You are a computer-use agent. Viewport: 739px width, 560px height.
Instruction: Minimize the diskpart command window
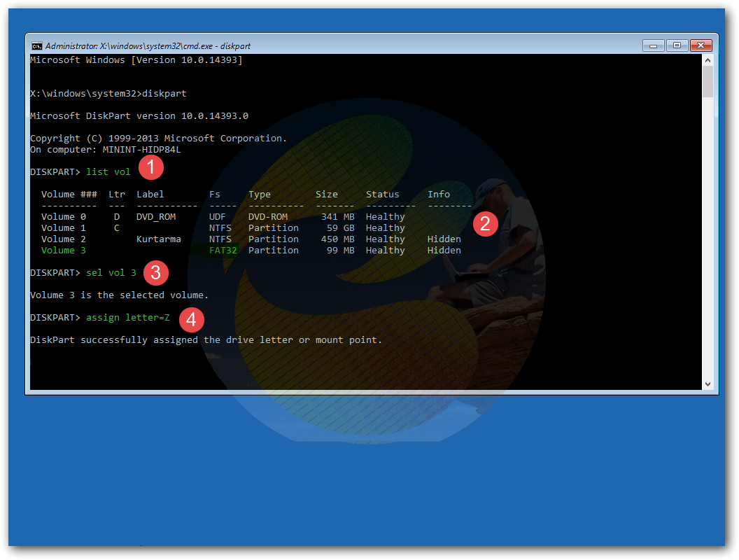[653, 45]
